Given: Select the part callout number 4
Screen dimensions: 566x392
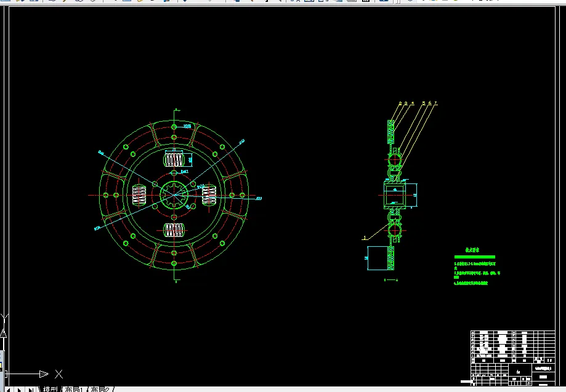Looking at the screenshot, I should (413, 103).
